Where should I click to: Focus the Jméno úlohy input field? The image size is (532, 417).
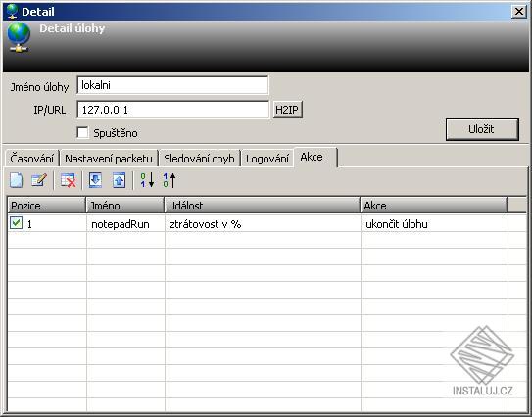(x=172, y=85)
